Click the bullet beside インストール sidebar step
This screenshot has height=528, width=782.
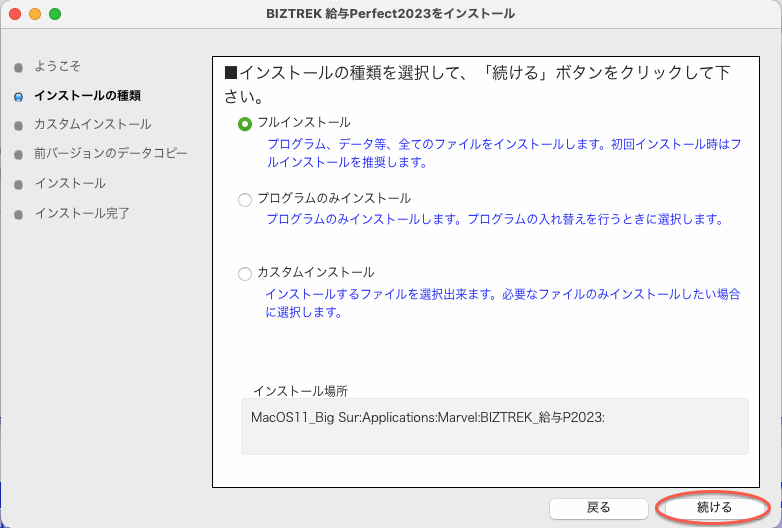coord(17,185)
